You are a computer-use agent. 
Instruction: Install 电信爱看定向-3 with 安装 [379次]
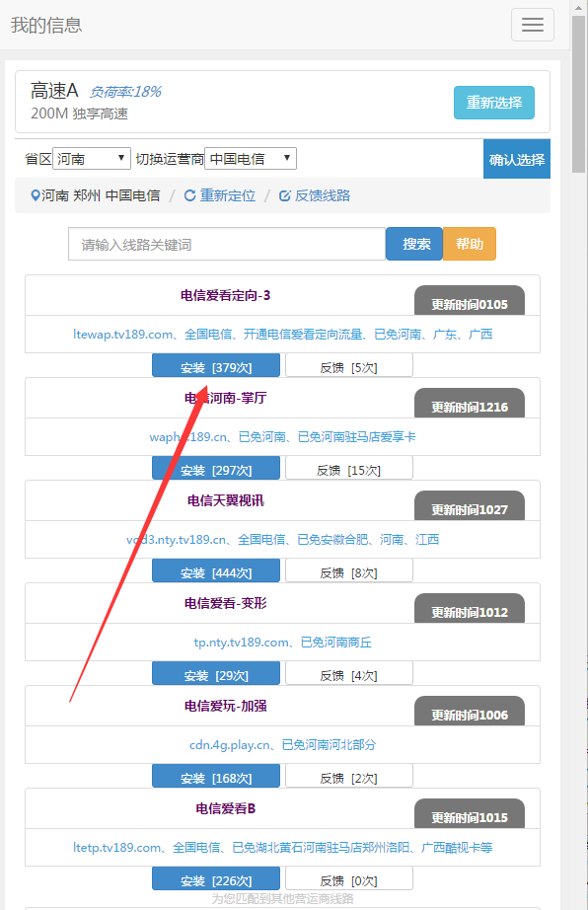coord(216,367)
